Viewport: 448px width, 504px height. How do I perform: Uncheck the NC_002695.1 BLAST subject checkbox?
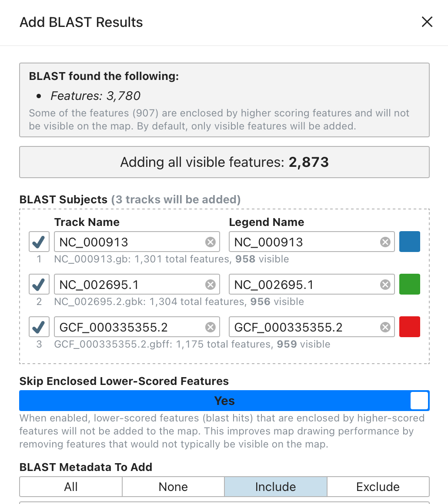tap(39, 284)
